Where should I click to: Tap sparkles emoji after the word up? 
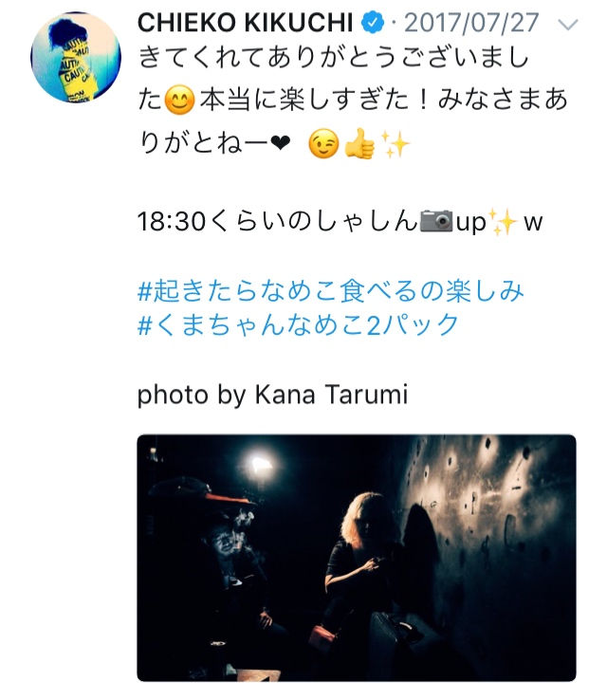pos(504,221)
